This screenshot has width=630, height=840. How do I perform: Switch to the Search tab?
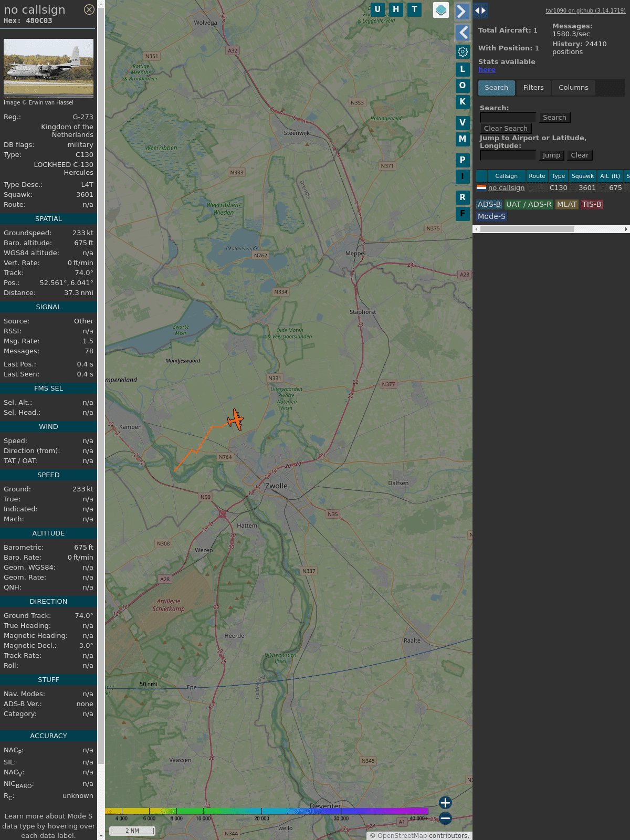coord(497,88)
